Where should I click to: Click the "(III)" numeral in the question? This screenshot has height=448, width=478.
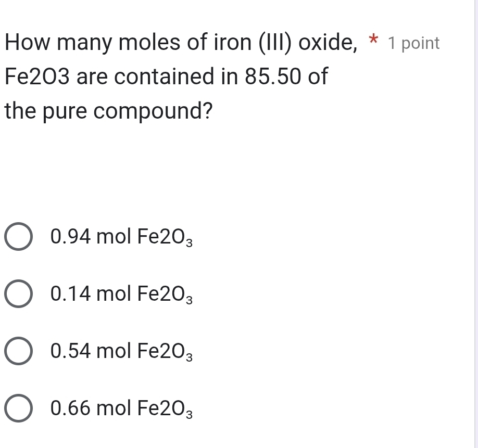[x=274, y=43]
